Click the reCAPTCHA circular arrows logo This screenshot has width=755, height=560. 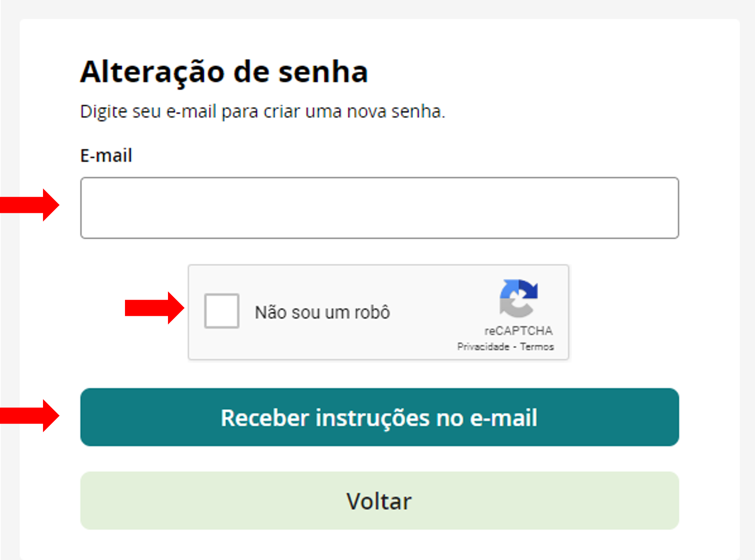tap(518, 298)
